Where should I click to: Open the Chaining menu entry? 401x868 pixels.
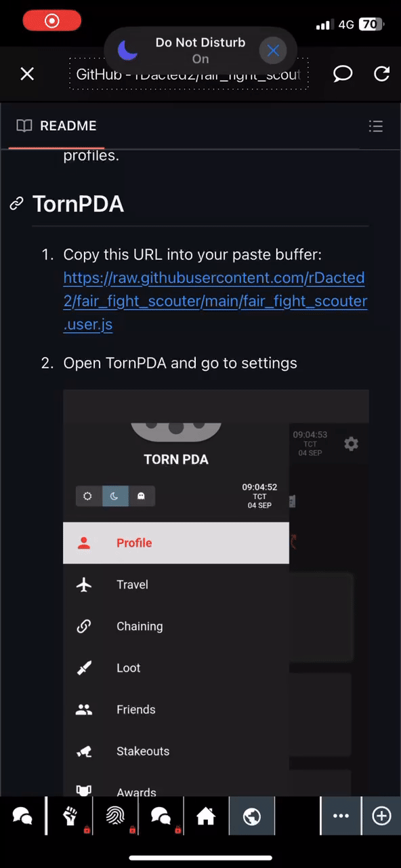tap(140, 626)
